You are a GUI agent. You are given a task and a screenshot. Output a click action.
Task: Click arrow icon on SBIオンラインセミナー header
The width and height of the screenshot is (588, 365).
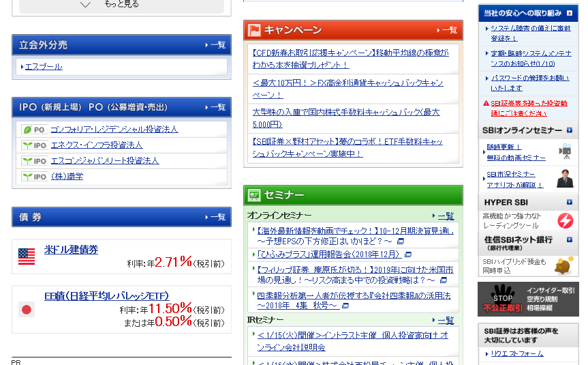570,130
